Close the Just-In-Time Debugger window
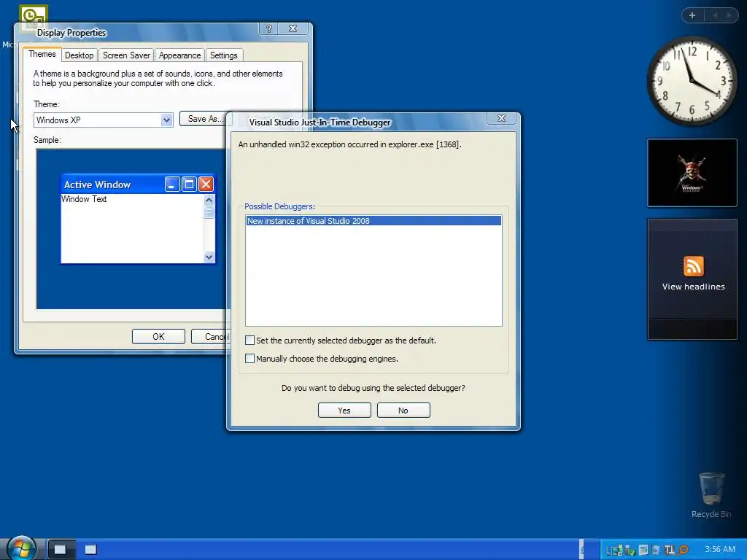747x560 pixels. [x=501, y=118]
